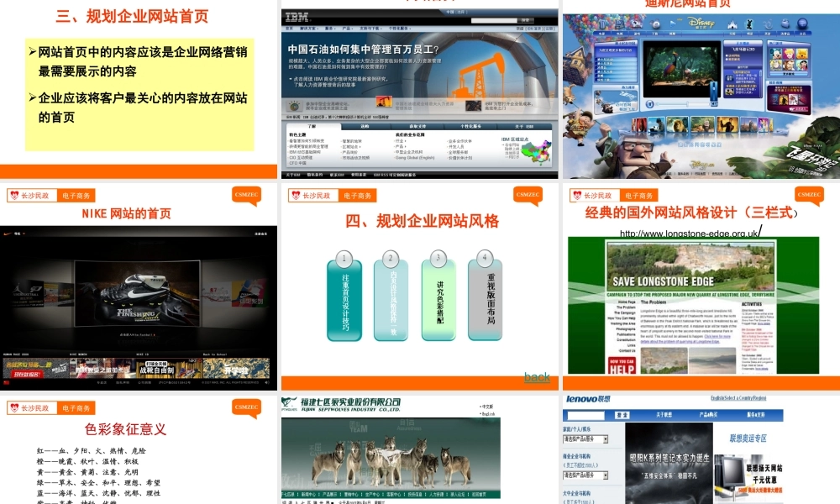Open the longstone-edge.org.uk URL link
Image resolution: width=840 pixels, height=504 pixels.
point(689,233)
